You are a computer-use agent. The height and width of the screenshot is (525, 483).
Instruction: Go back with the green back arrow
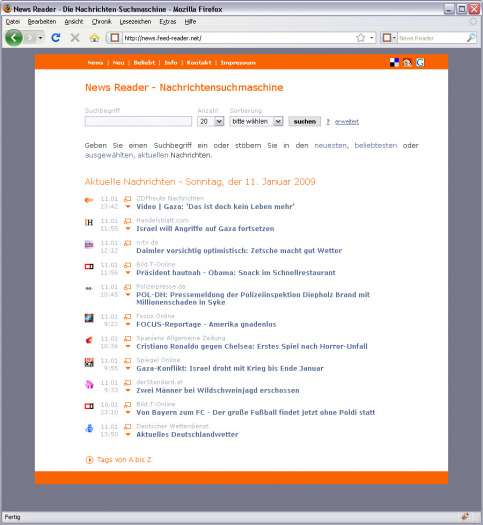point(14,38)
